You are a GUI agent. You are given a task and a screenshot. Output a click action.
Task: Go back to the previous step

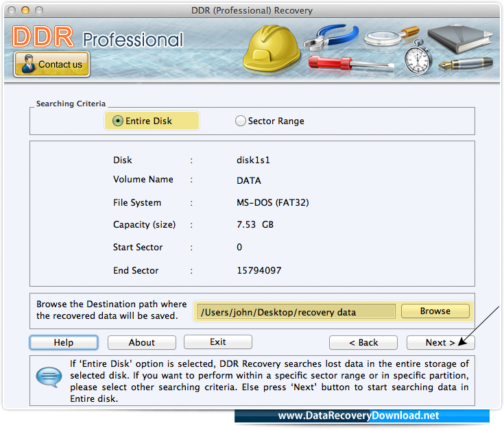tap(363, 342)
